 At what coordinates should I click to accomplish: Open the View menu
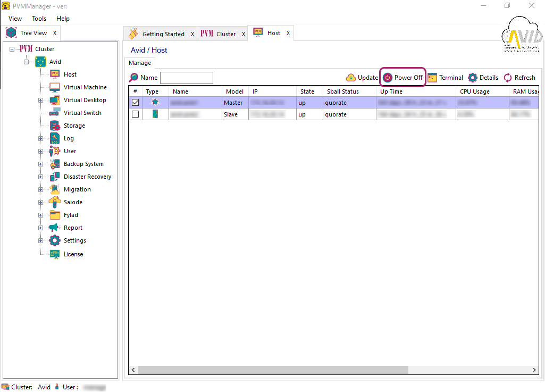(x=15, y=19)
